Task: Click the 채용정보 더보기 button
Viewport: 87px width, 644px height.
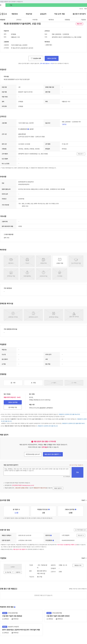Action: (78, 565)
